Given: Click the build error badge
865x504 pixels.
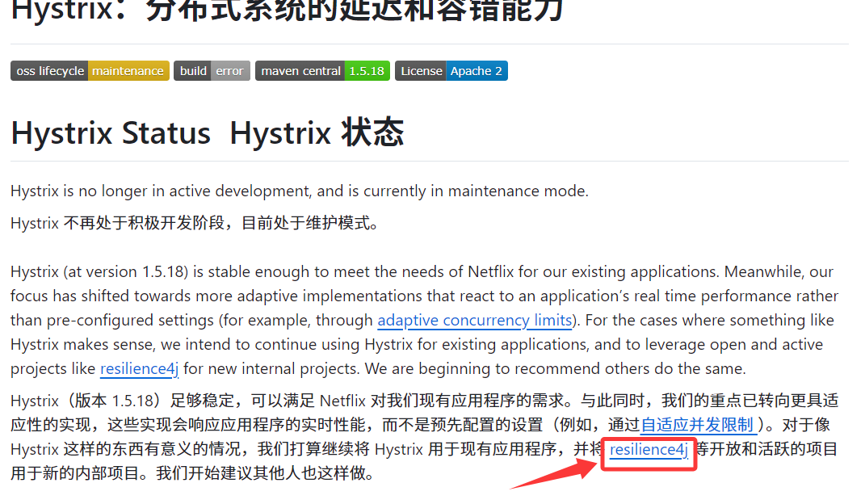Looking at the screenshot, I should [212, 71].
